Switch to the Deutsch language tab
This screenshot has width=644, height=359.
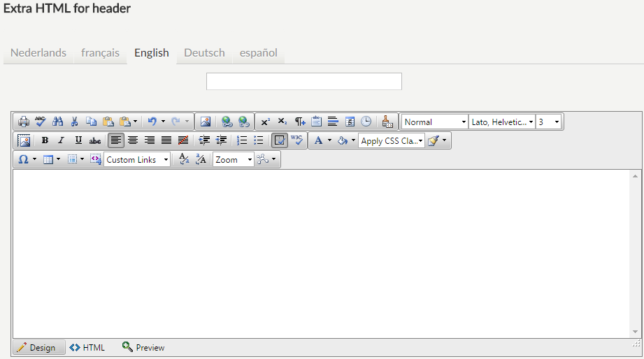click(x=204, y=53)
